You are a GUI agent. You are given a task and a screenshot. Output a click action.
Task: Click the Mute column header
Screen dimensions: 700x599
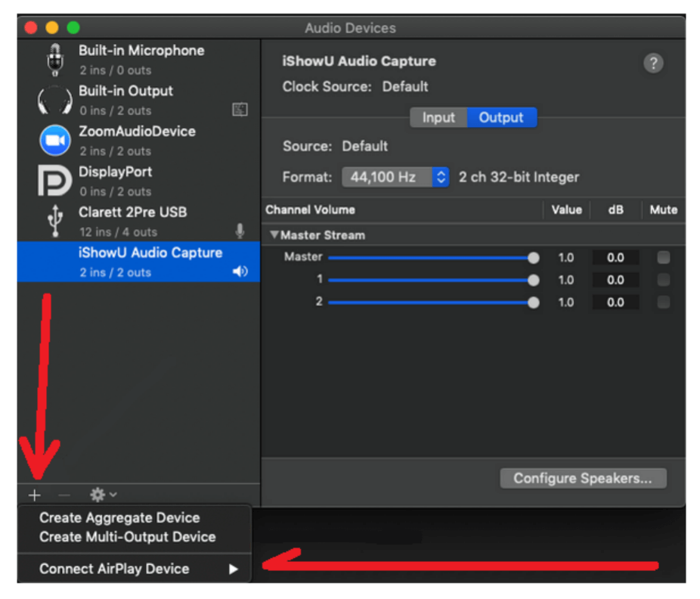tap(664, 209)
